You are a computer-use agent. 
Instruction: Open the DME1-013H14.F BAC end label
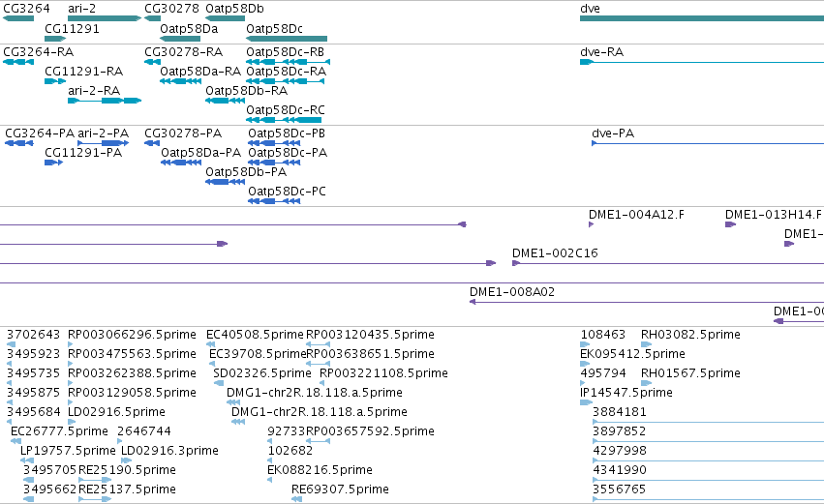pyautogui.click(x=773, y=215)
